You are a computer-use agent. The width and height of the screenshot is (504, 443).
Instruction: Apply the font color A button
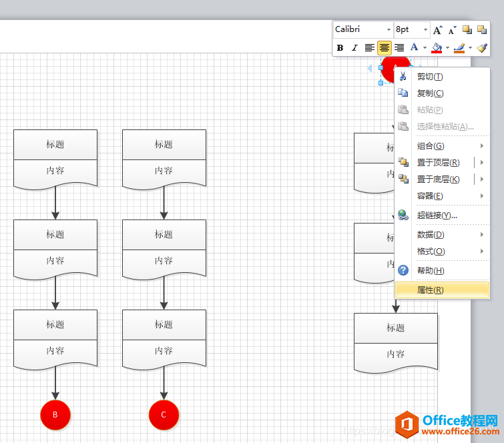415,47
